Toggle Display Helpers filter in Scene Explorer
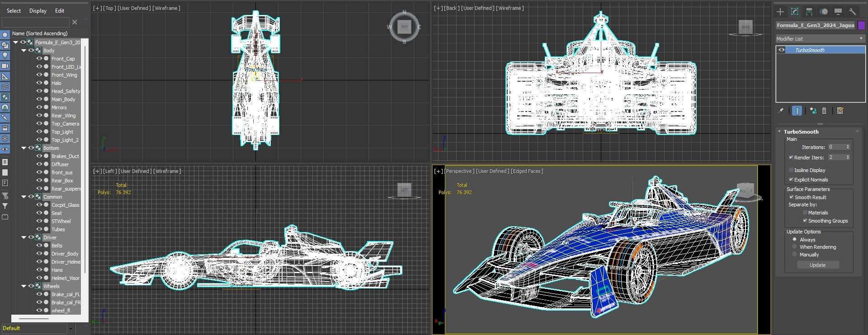This screenshot has width=868, height=335. click(5, 76)
